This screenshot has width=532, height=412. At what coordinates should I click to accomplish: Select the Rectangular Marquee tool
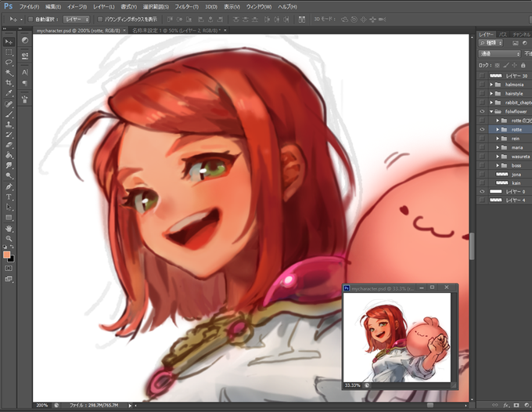(9, 52)
